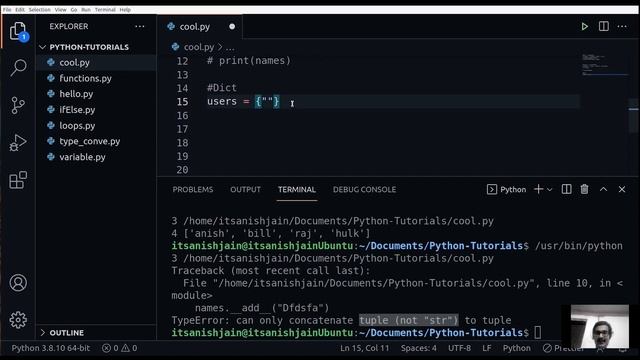Click the # print(names) comment line

[249, 61]
